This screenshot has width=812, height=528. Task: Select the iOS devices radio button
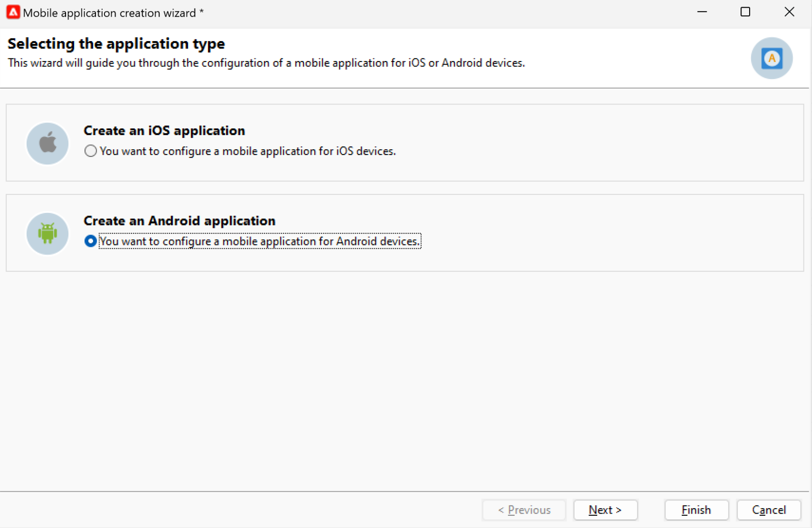90,151
